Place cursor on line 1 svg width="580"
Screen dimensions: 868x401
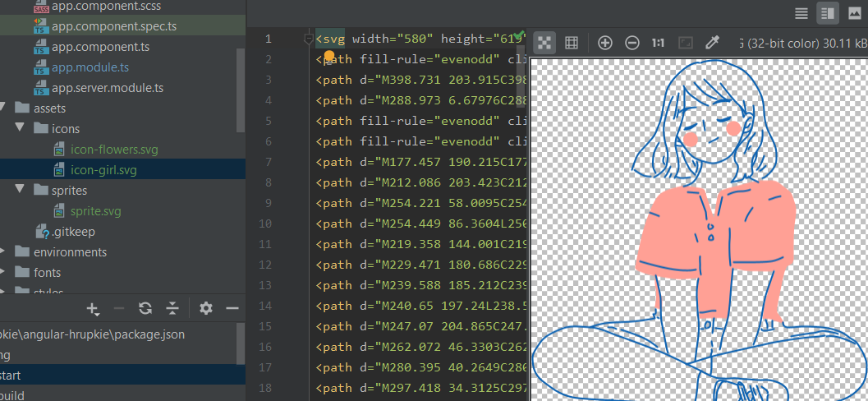pyautogui.click(x=393, y=39)
